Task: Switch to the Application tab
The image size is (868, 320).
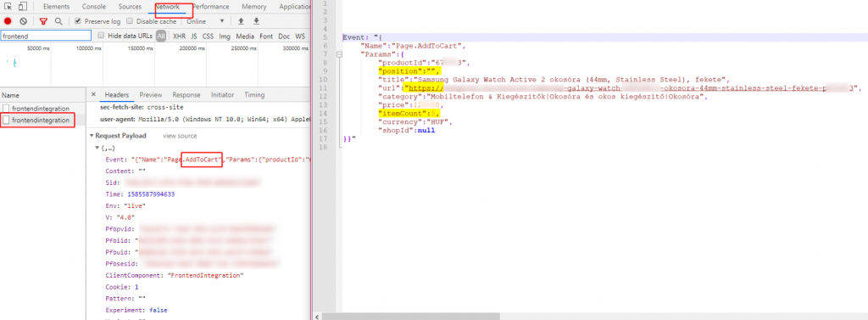Action: [294, 7]
